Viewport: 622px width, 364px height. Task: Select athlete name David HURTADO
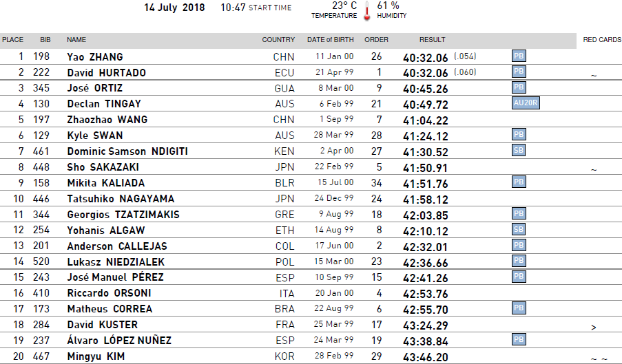[x=106, y=72]
